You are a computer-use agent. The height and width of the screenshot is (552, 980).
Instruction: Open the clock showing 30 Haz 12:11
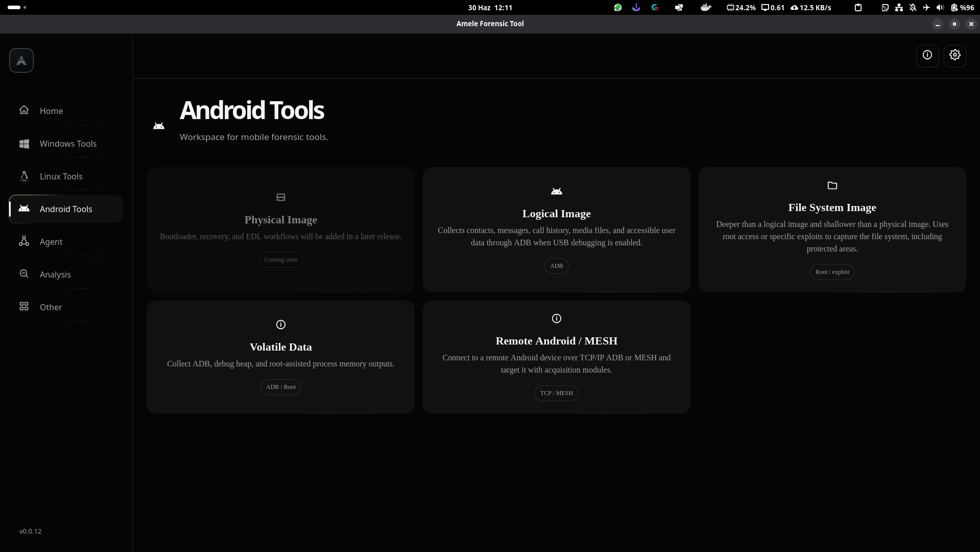tap(490, 8)
